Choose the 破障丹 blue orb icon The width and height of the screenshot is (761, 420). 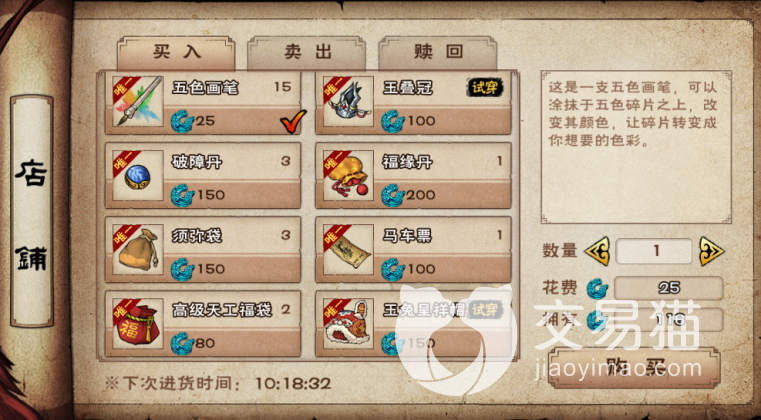pos(138,175)
